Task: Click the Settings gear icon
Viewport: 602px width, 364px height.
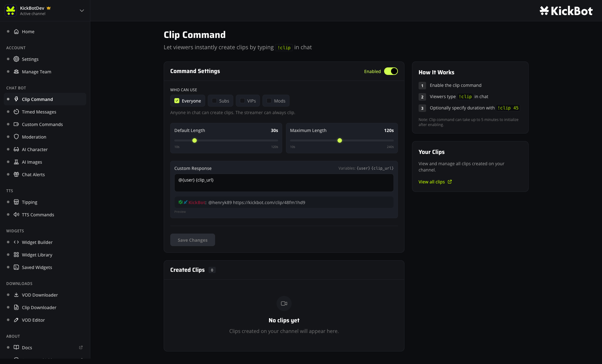Action: (16, 59)
